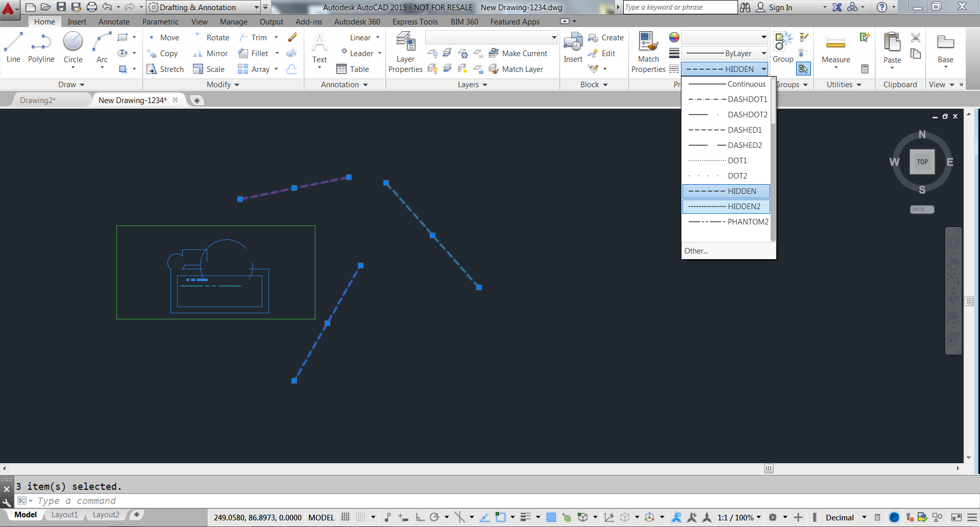Click Match Layer button

[x=516, y=69]
